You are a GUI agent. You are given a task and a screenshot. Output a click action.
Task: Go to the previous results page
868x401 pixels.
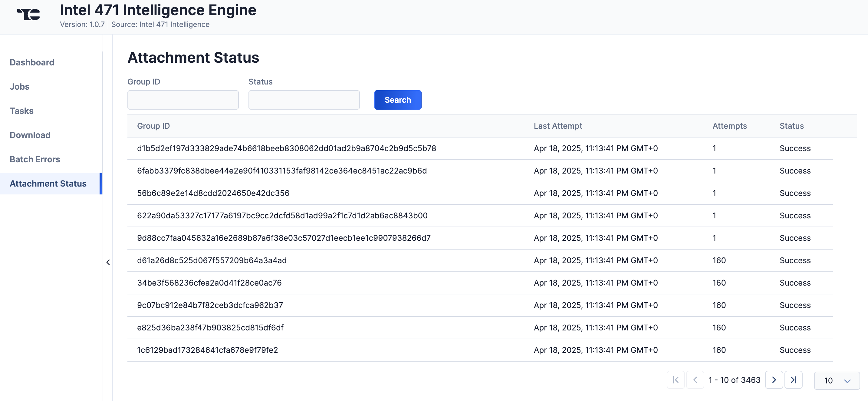[x=695, y=380]
